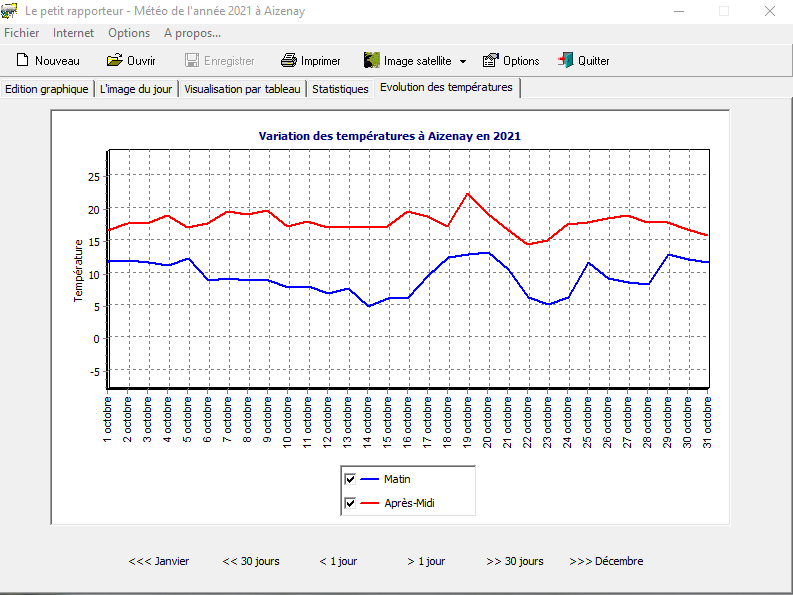The image size is (793, 595).
Task: Uncheck the Après-Midi series checkbox
Action: pos(350,503)
